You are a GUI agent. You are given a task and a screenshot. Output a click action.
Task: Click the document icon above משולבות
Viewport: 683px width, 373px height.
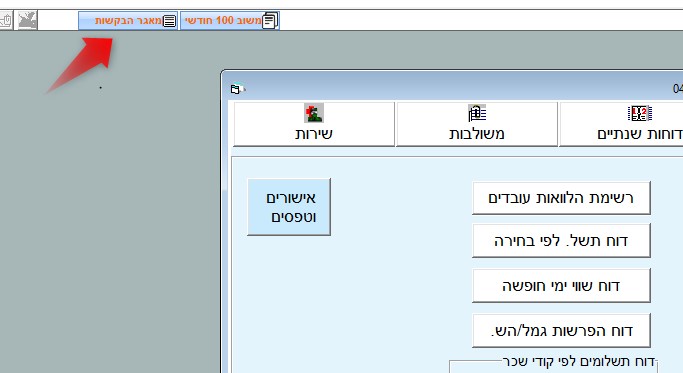477,113
